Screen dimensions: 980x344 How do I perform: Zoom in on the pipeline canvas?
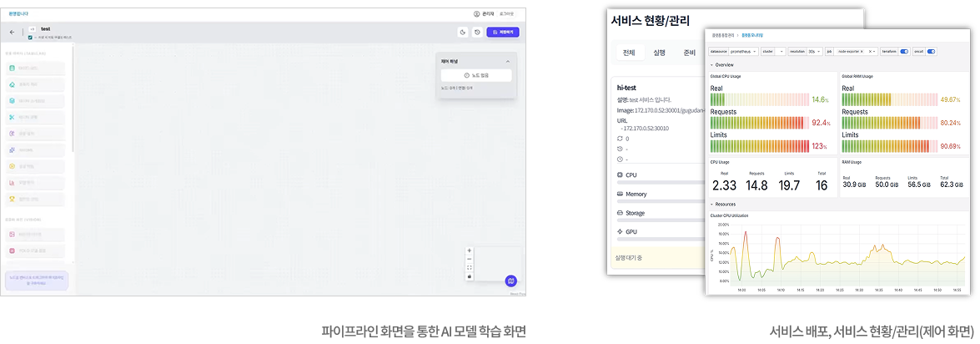tap(469, 250)
